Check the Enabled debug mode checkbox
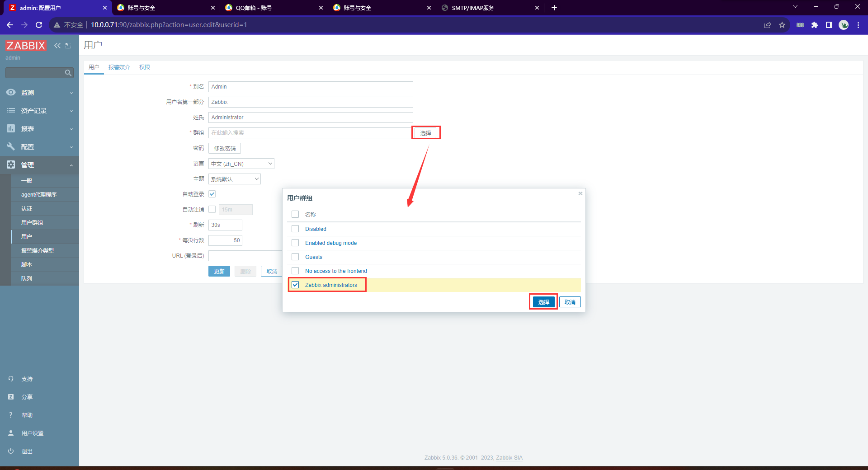The width and height of the screenshot is (868, 470). pyautogui.click(x=295, y=243)
